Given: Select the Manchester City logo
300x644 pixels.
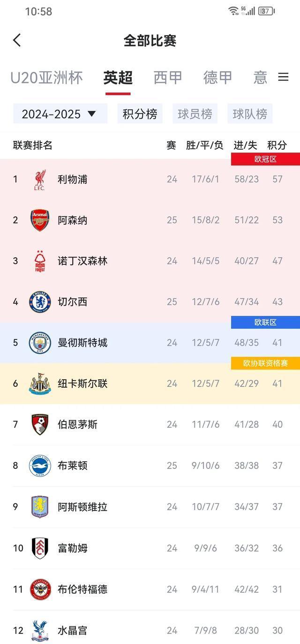Looking at the screenshot, I should [x=40, y=343].
